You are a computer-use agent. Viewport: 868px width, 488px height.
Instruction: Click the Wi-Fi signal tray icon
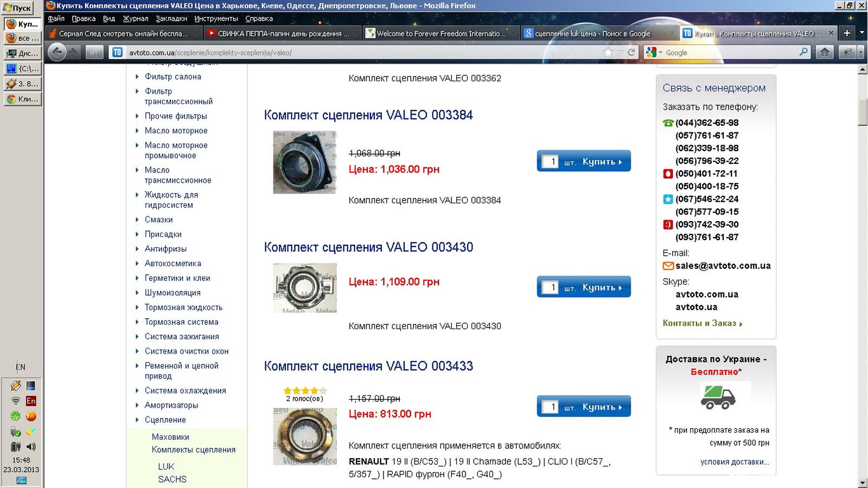(16, 401)
